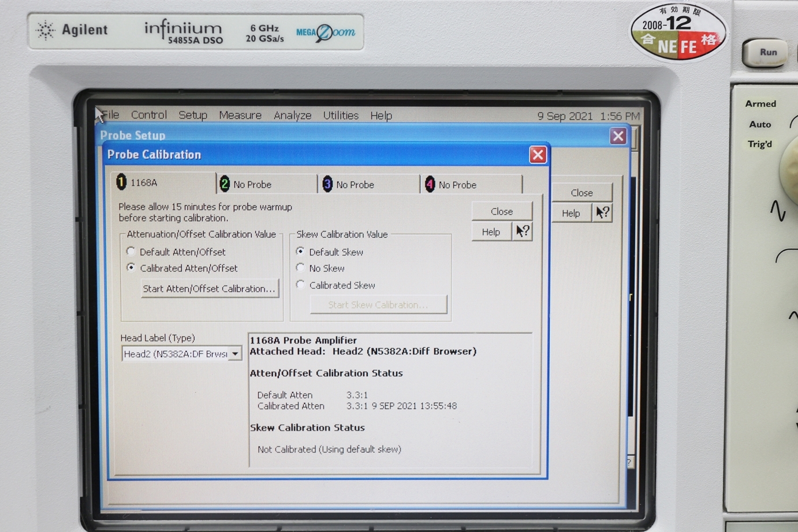Switch to channel 1 1168A probe tab

point(163,182)
